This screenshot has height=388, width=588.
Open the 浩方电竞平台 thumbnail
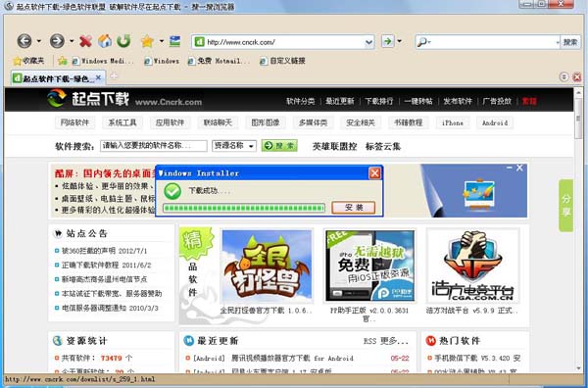click(473, 267)
